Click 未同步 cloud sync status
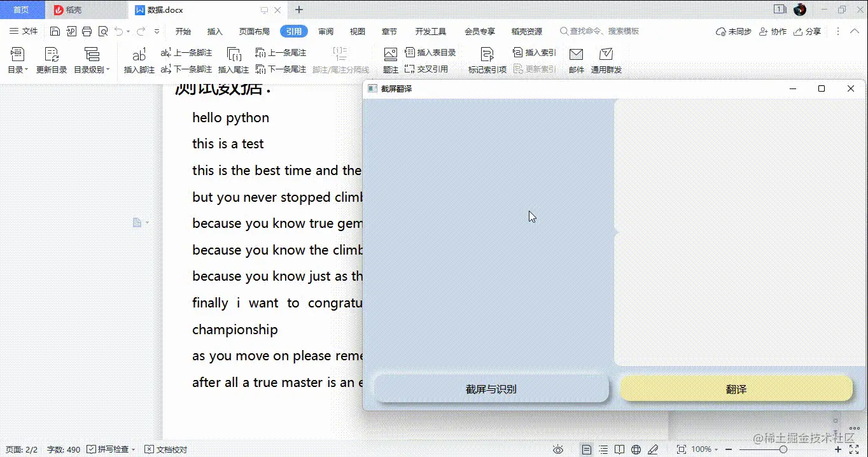The image size is (868, 457). [x=734, y=31]
